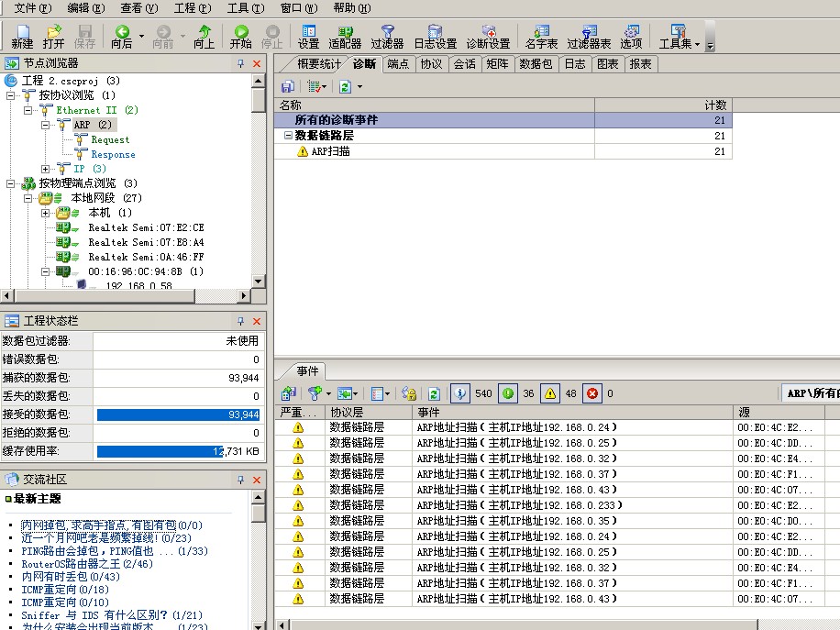Open 过滤器 (Filter) from the main toolbar

[387, 37]
